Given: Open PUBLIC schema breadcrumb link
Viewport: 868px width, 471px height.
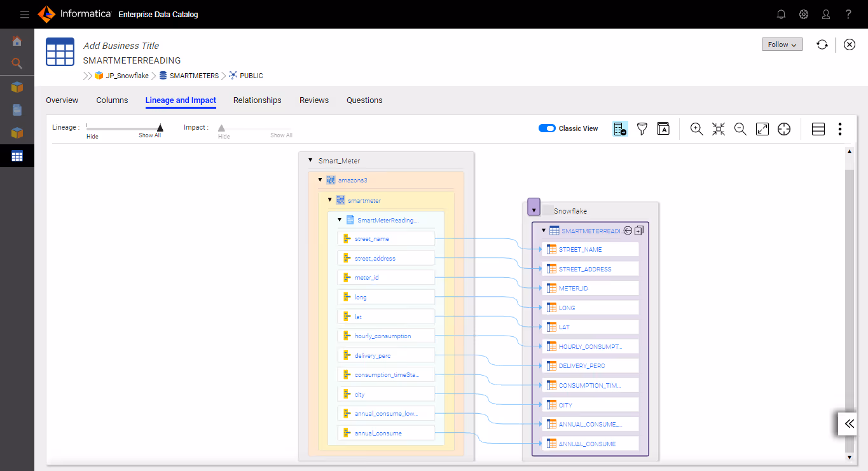Looking at the screenshot, I should (251, 76).
